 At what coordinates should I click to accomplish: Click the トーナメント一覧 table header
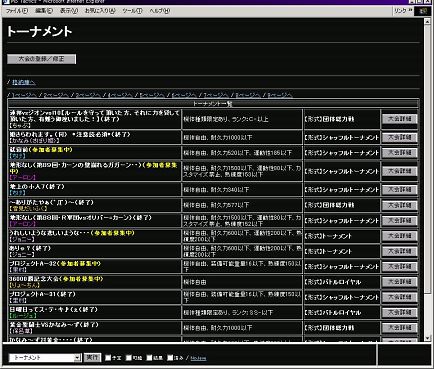pos(213,104)
